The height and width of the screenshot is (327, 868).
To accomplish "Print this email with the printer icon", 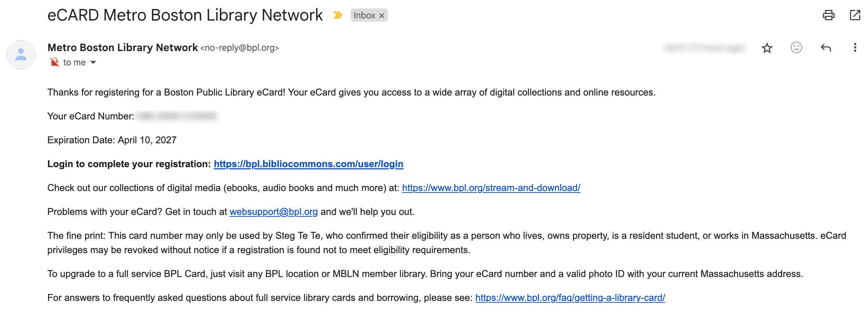I will (x=828, y=15).
